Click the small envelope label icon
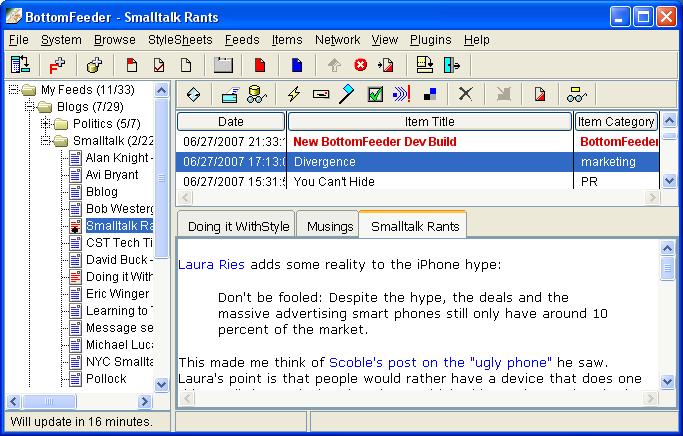The width and height of the screenshot is (683, 436). point(321,94)
